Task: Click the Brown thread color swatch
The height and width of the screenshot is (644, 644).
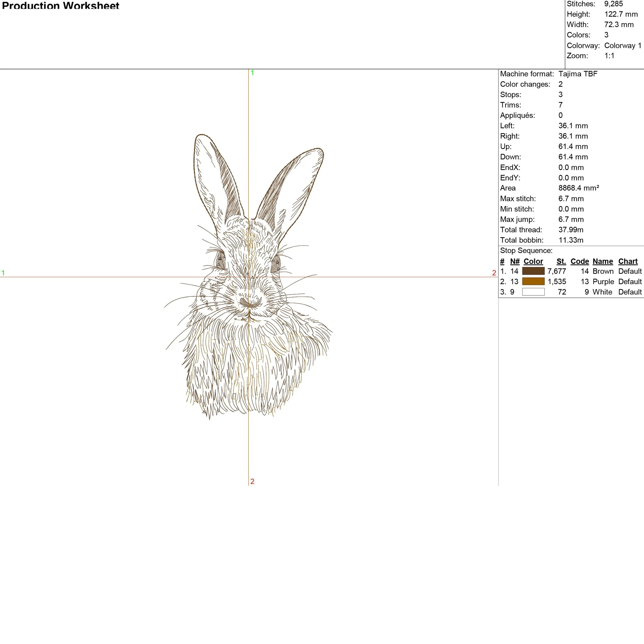Action: 533,271
